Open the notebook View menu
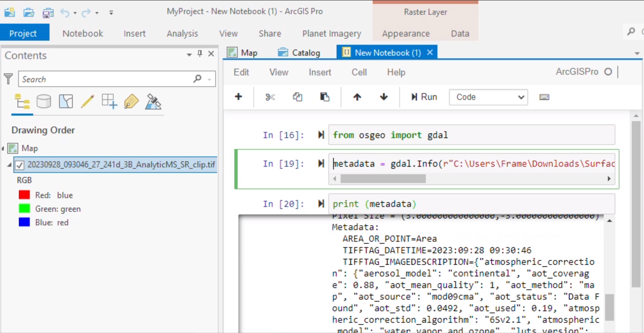The width and height of the screenshot is (644, 333). point(279,72)
